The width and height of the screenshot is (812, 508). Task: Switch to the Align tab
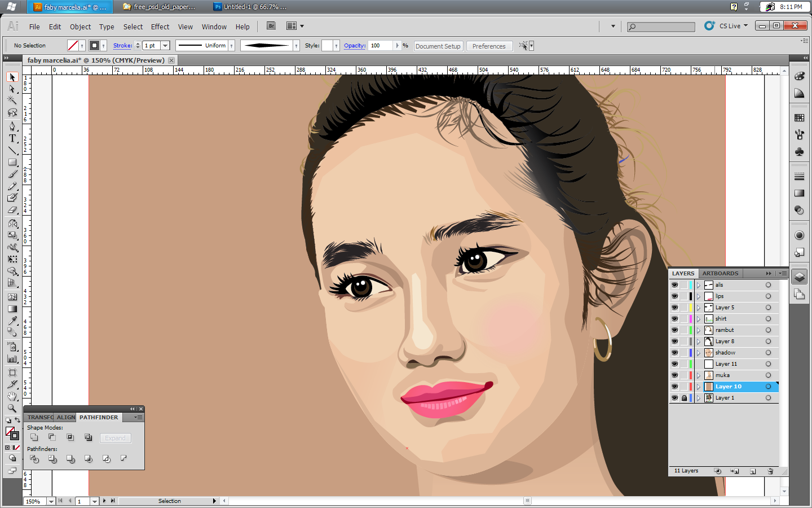tap(66, 417)
